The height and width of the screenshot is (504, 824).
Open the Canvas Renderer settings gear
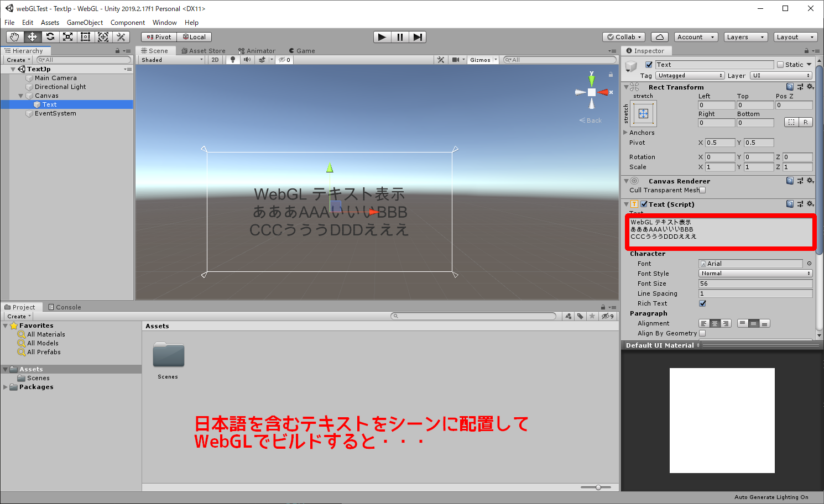(810, 181)
